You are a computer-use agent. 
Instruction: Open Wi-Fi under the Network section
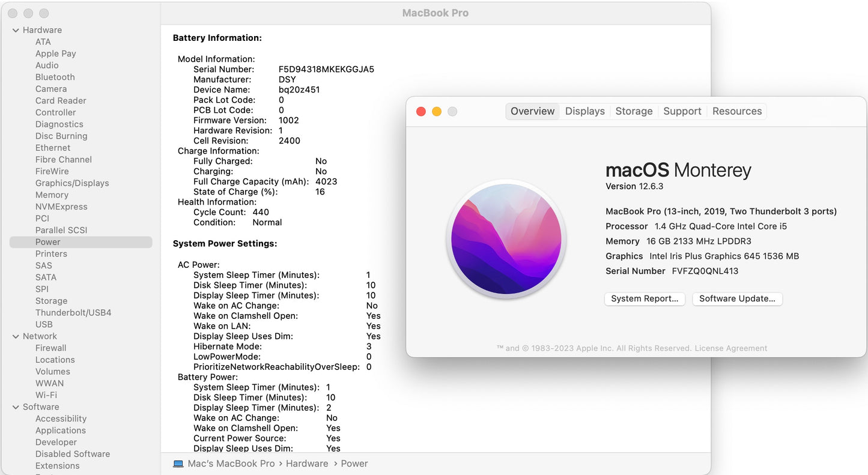[x=46, y=395]
